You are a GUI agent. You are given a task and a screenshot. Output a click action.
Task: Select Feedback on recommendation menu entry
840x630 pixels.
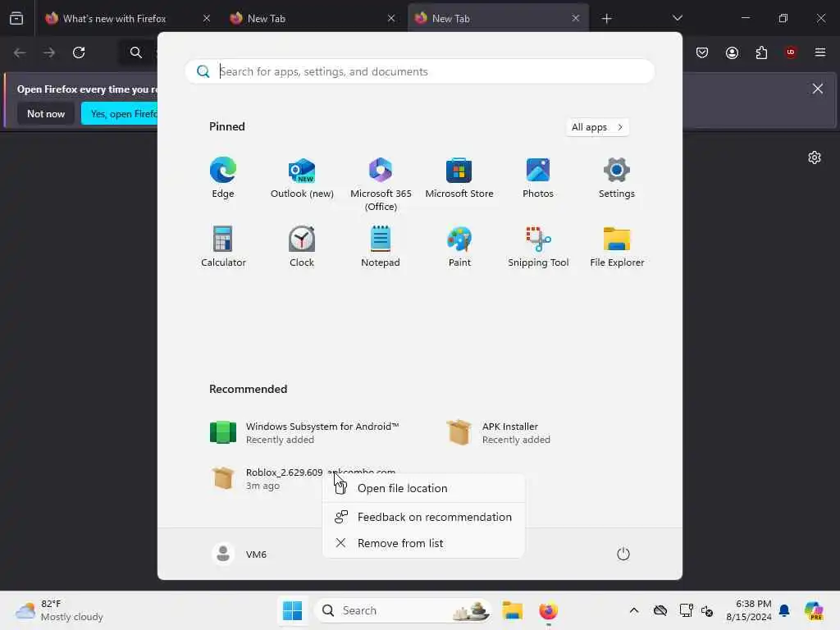coord(423,517)
